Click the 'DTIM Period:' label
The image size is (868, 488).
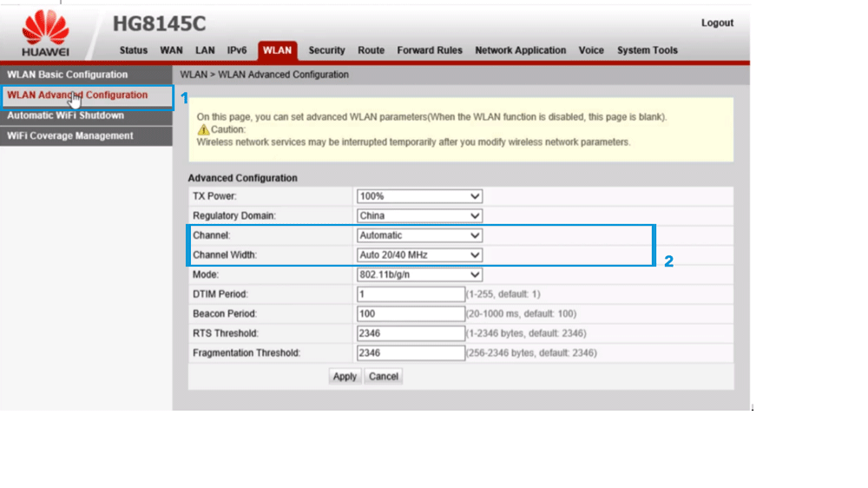220,294
